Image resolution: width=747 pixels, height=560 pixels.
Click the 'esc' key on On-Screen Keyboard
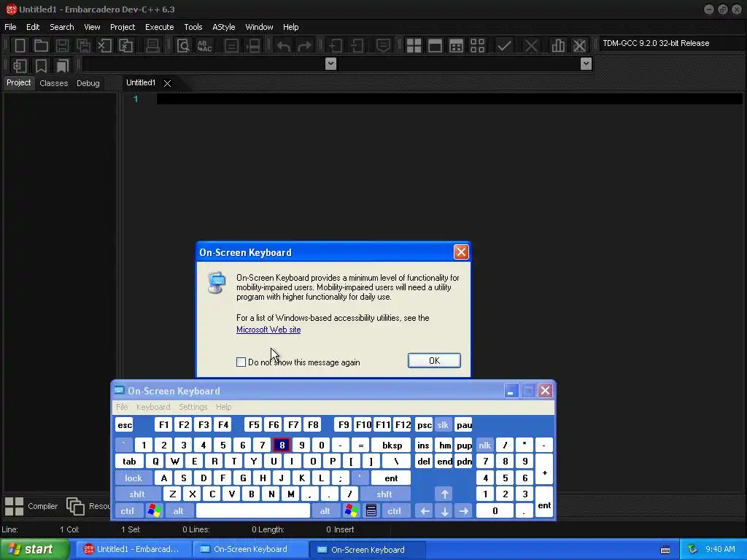125,425
